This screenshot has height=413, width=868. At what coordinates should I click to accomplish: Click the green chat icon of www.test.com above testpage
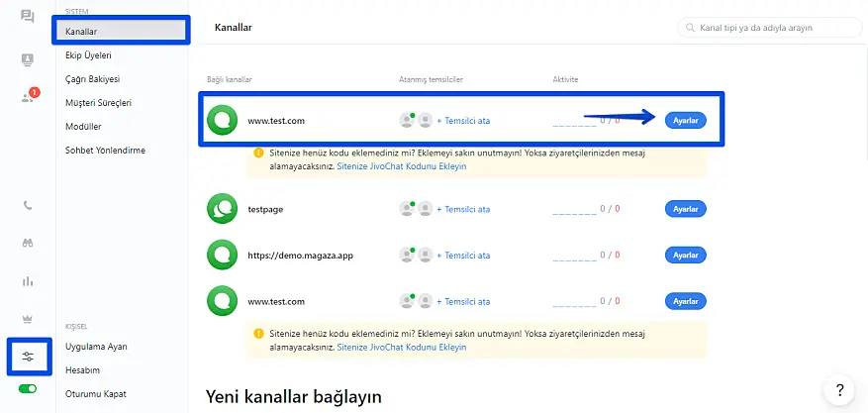pyautogui.click(x=222, y=121)
